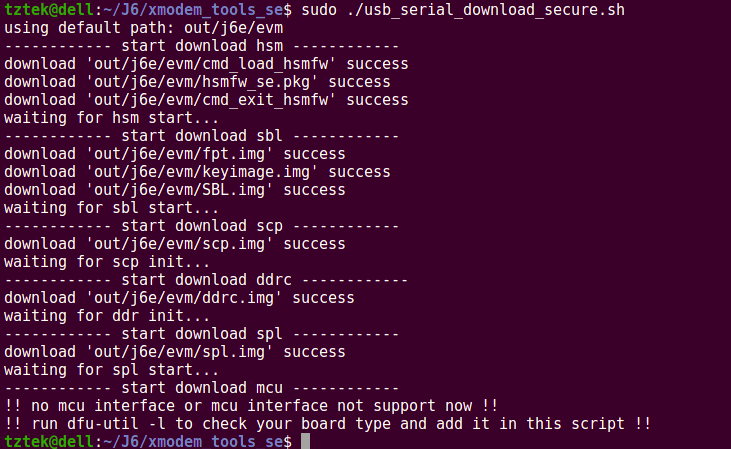Click the 'start download sbl' header line

tap(201, 136)
